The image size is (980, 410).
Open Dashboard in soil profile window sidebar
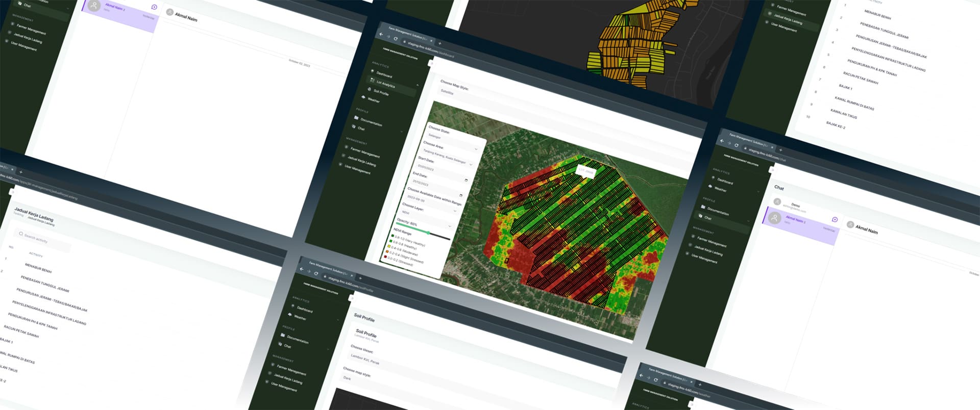point(305,309)
